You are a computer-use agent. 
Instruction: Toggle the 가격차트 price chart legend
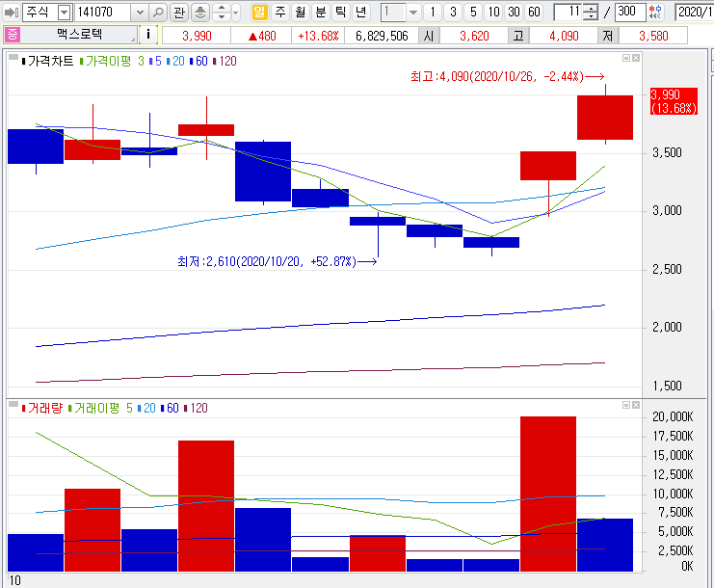47,61
